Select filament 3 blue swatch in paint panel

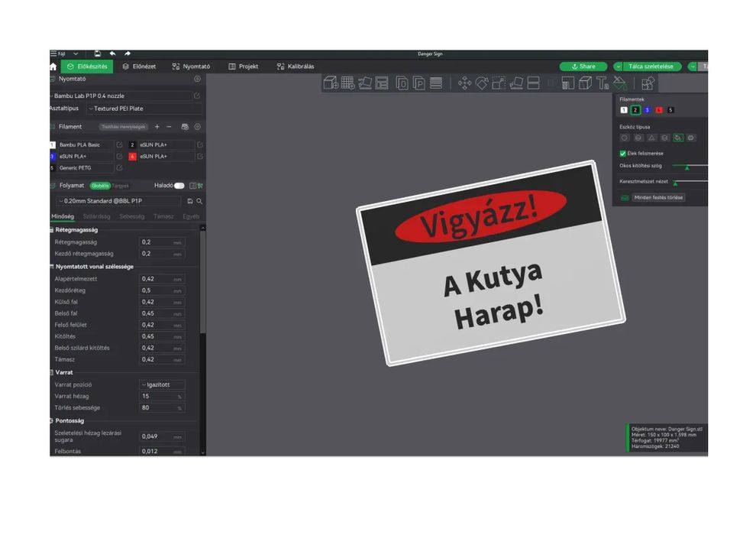(647, 111)
